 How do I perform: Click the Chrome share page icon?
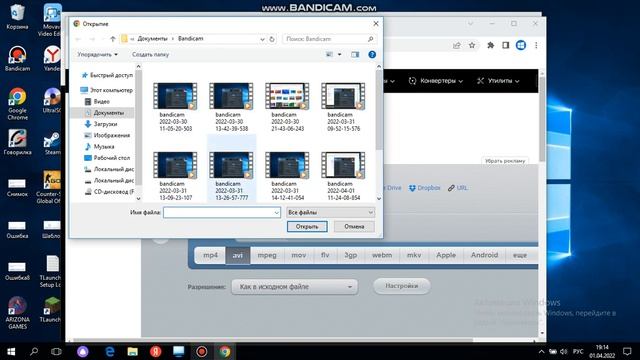[x=457, y=45]
